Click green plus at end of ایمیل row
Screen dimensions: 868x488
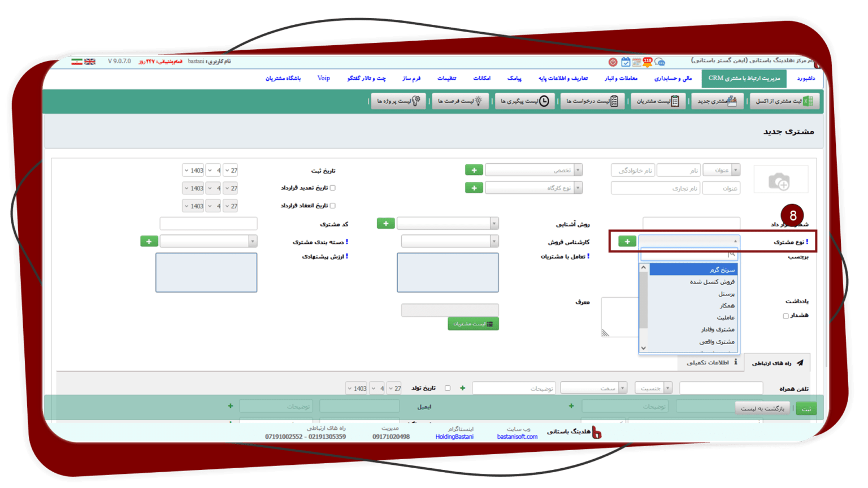pos(231,406)
